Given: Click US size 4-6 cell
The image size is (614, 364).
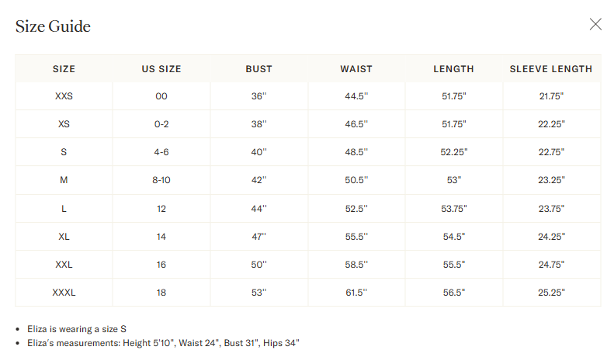Looking at the screenshot, I should pos(161,152).
